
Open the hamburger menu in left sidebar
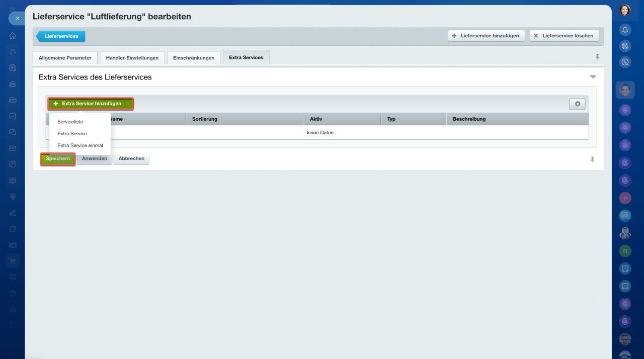click(x=13, y=9)
